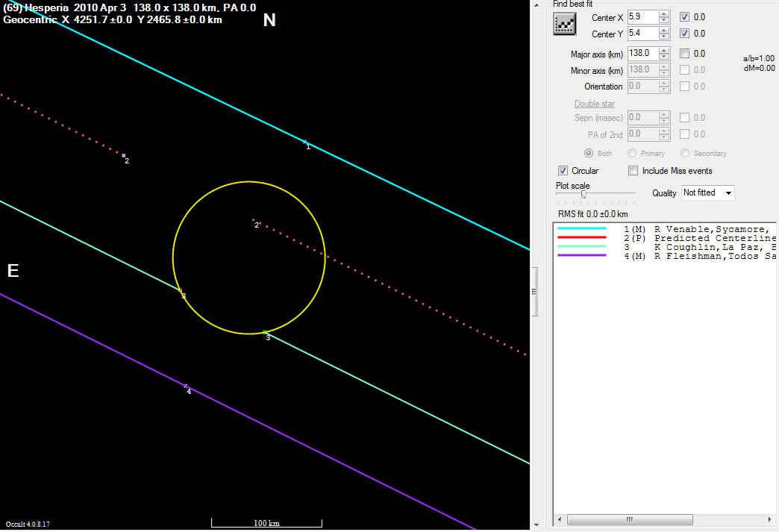
Task: Click chord label 1 on the cyan line
Action: 308,147
